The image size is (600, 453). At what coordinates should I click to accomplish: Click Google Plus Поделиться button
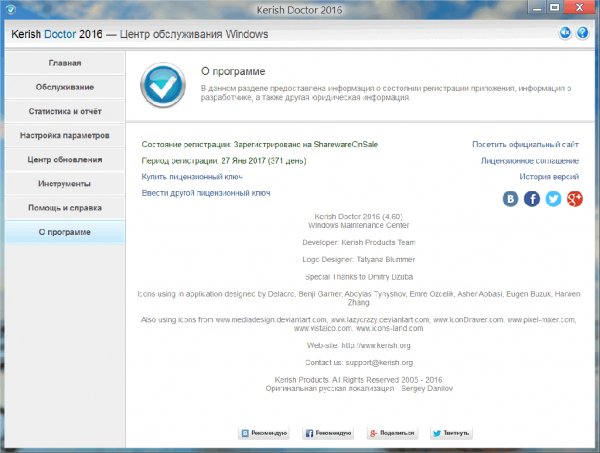pyautogui.click(x=392, y=433)
